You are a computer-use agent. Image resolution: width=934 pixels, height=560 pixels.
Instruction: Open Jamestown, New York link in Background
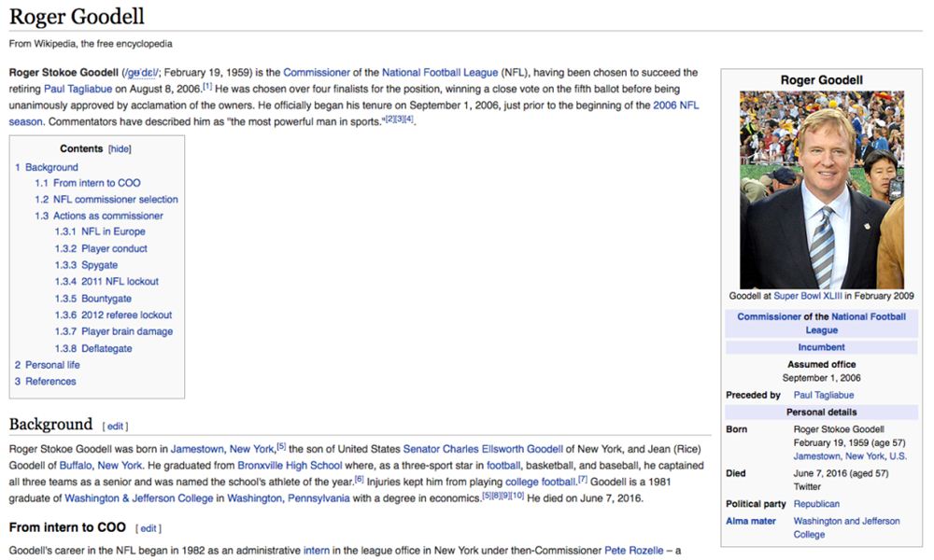point(222,449)
